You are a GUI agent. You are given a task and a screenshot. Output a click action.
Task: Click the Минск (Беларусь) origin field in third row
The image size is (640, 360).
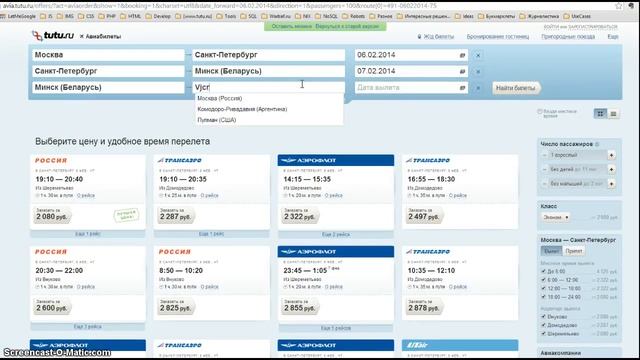(108, 87)
